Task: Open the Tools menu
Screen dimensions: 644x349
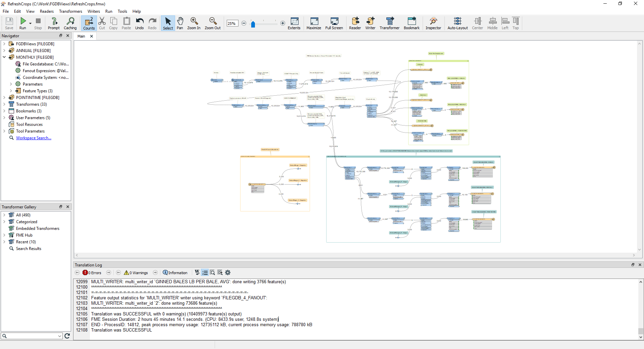Action: 122,11
